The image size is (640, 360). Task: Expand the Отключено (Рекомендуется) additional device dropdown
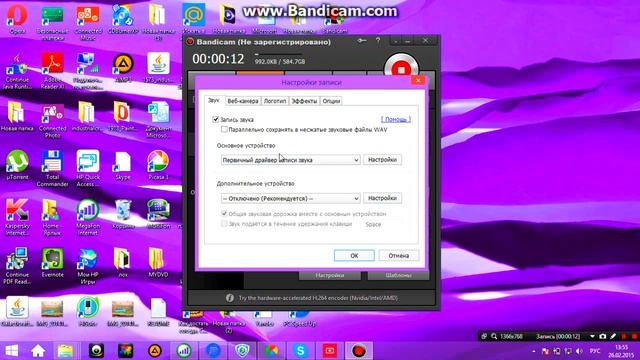click(x=291, y=198)
